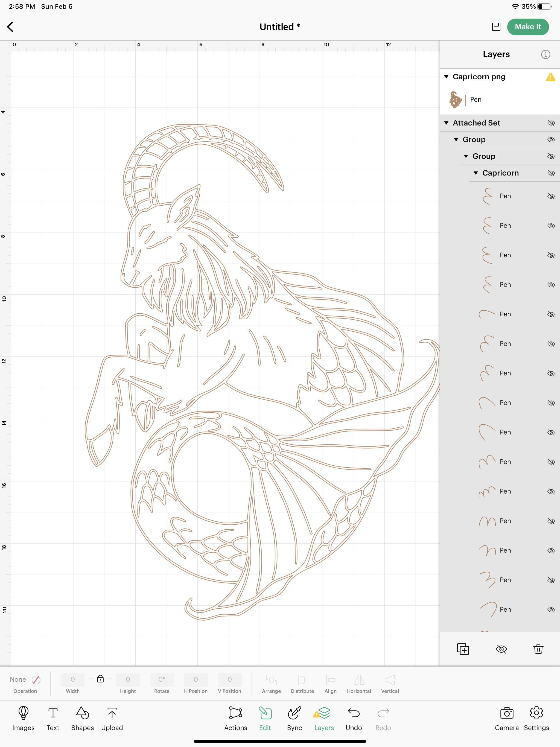Toggle visibility of Capricorn group
This screenshot has height=747, width=560.
551,173
